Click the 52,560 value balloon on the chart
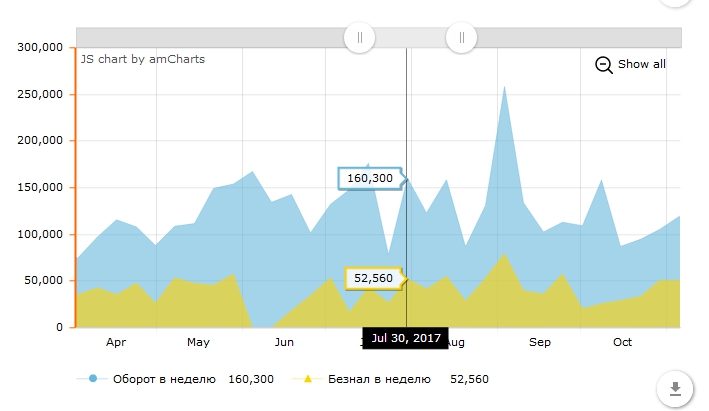This screenshot has height=411, width=709. tap(373, 278)
